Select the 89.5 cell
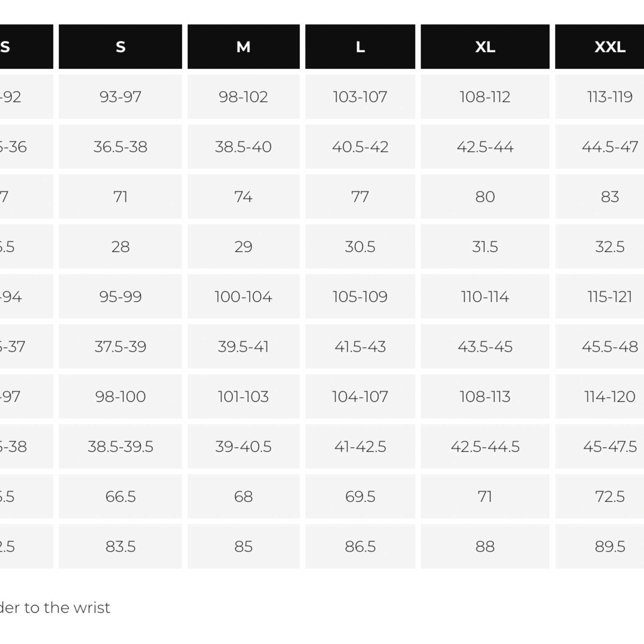 600,546
